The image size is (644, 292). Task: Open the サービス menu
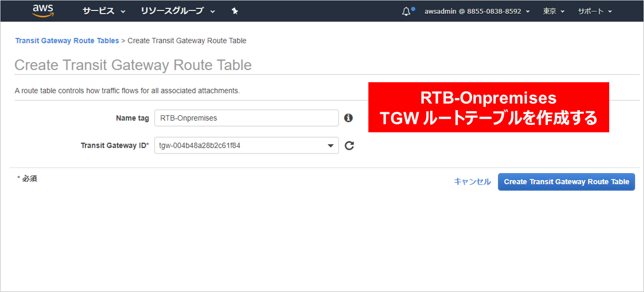[x=104, y=11]
